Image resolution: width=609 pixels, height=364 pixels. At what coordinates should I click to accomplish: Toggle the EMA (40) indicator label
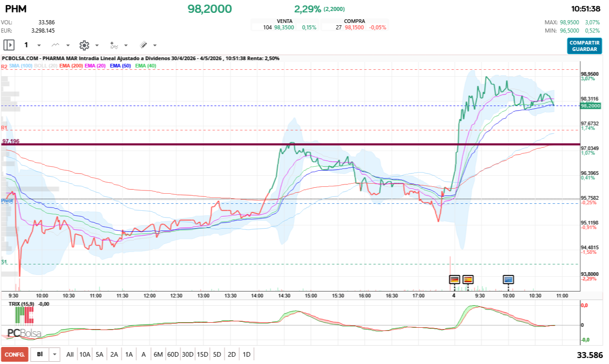(x=146, y=67)
